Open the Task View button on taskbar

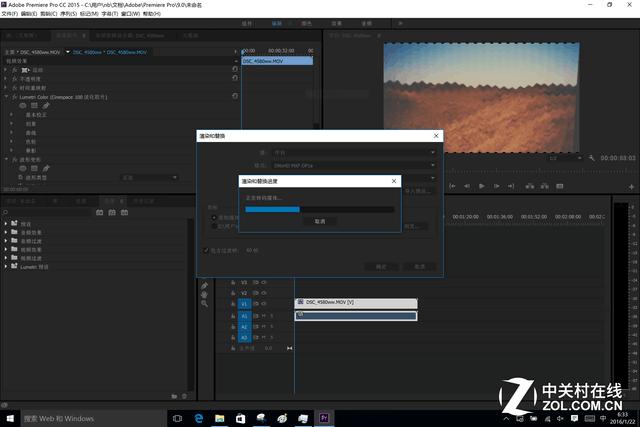[178, 418]
